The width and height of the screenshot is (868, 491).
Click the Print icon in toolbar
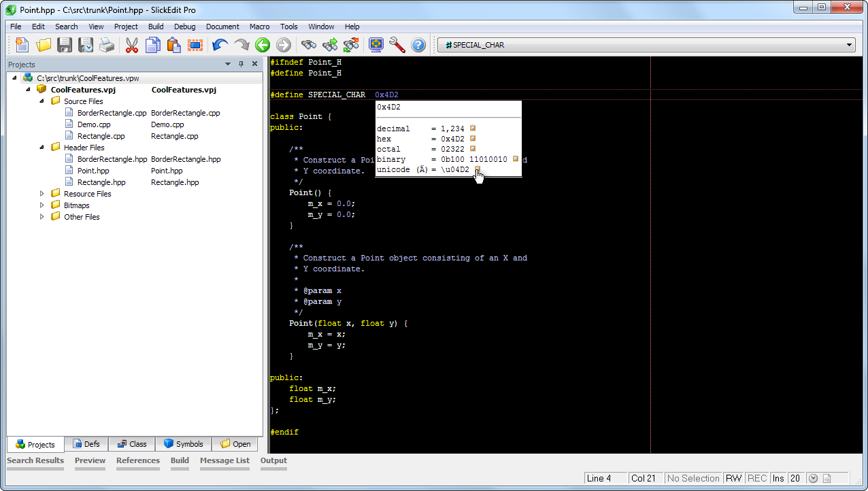coord(107,46)
